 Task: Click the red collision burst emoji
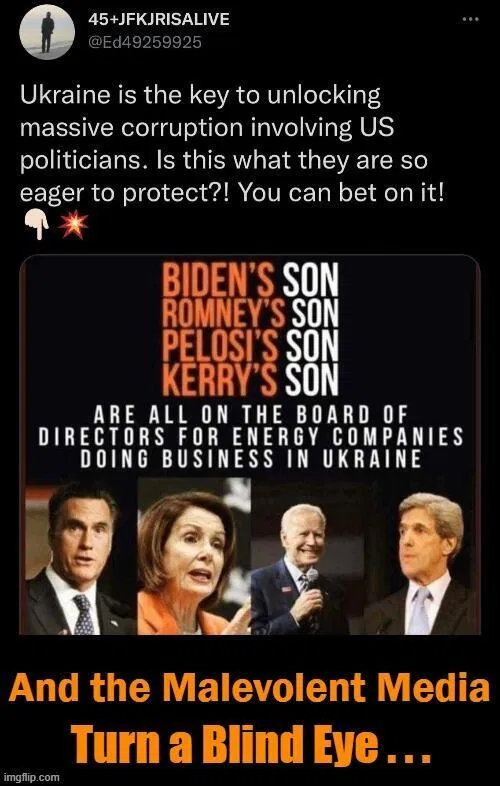[73, 226]
